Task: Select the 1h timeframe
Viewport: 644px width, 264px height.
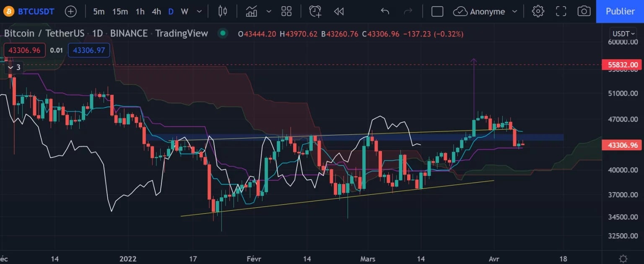Action: click(140, 11)
